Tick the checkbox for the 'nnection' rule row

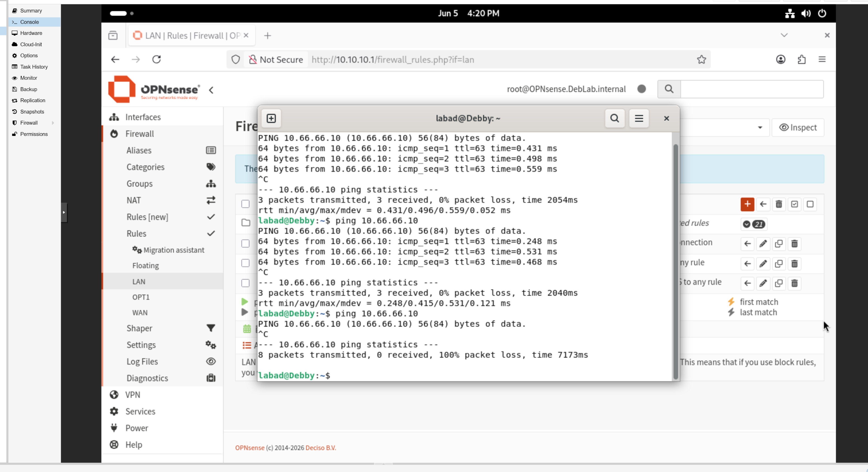click(x=245, y=244)
